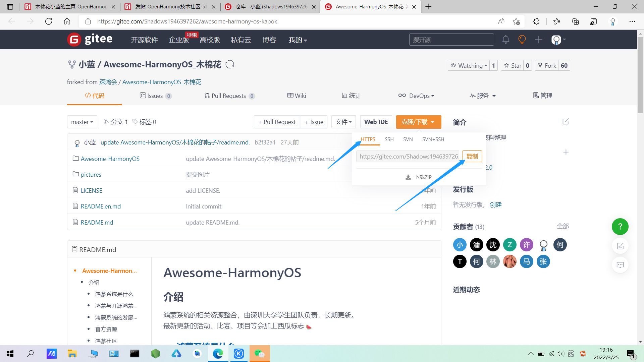Click contributor avatar 马
Image resolution: width=644 pixels, height=362 pixels.
coord(527,262)
